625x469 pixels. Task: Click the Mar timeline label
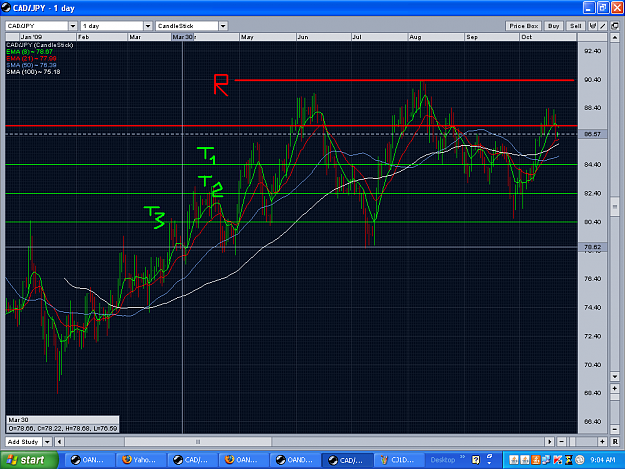click(x=135, y=37)
